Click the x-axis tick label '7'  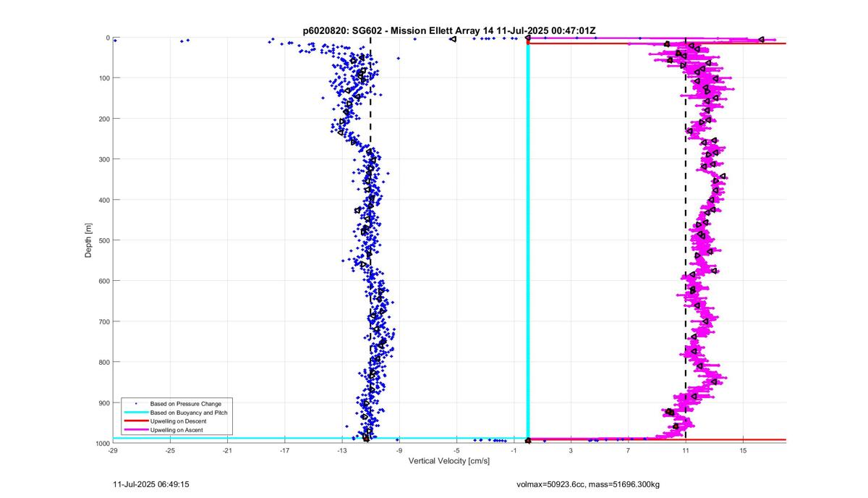click(628, 450)
